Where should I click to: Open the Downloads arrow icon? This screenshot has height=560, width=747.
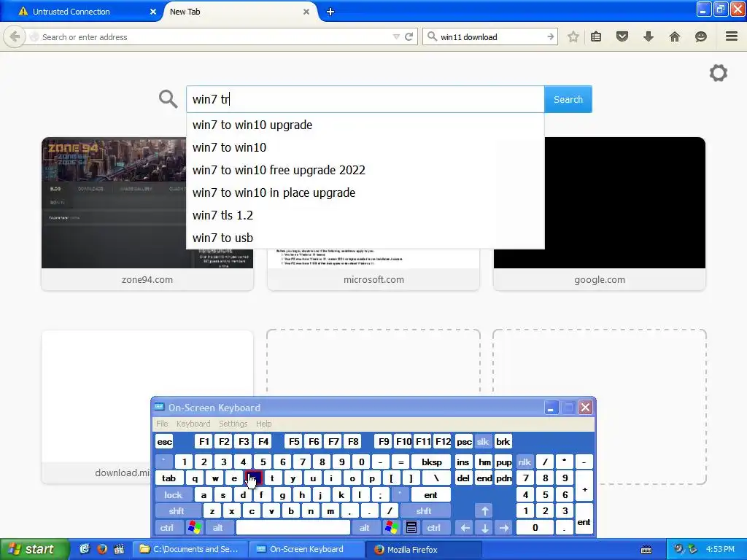649,36
